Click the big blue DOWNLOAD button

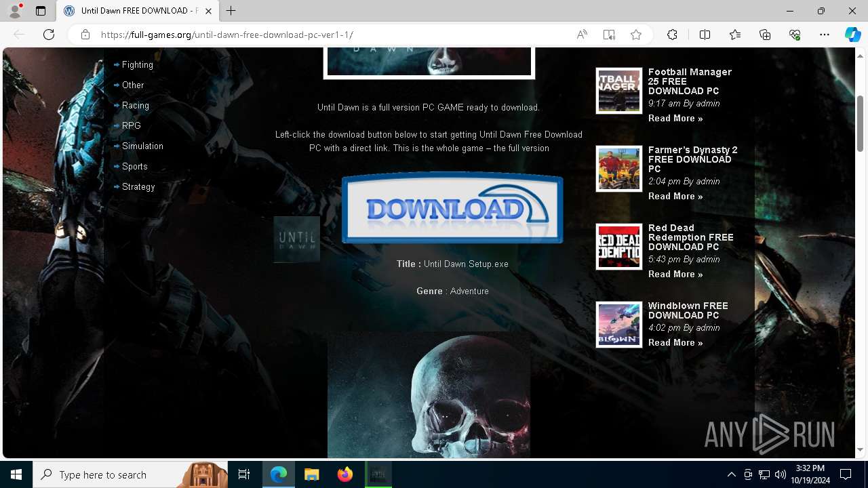click(452, 208)
